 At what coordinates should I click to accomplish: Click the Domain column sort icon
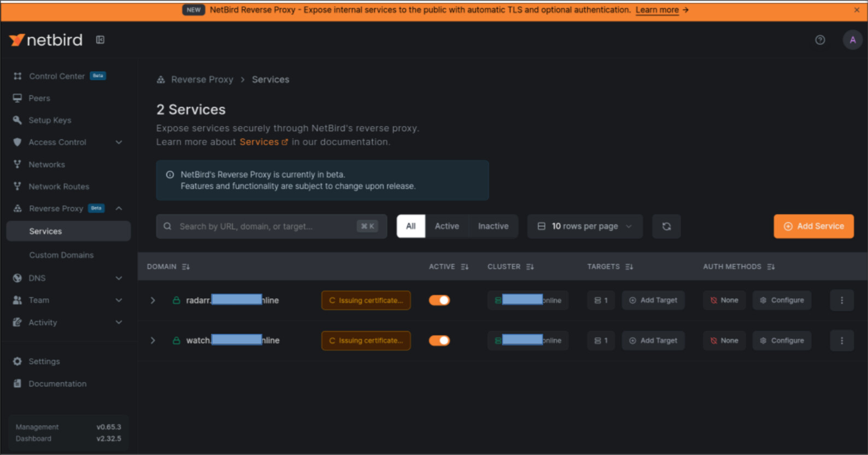click(x=186, y=267)
